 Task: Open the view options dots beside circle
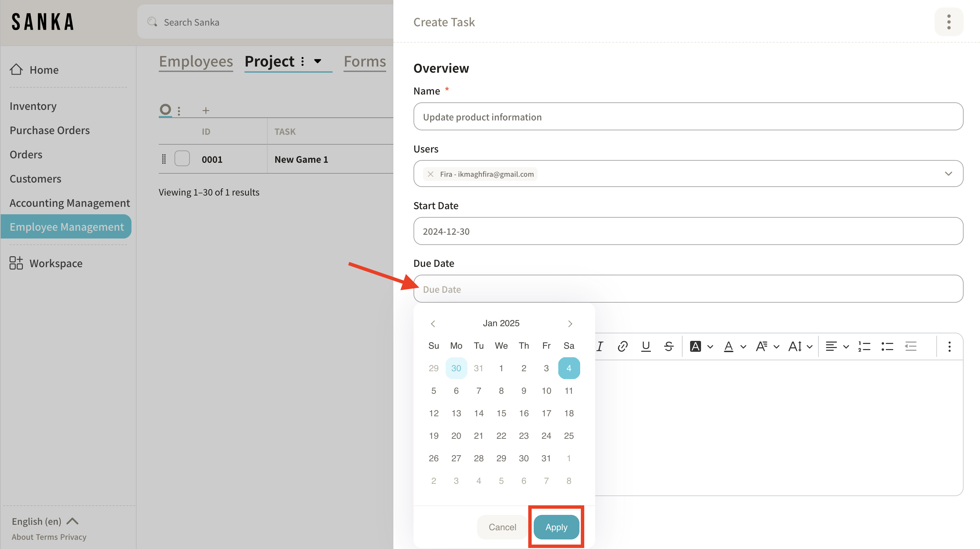179,111
